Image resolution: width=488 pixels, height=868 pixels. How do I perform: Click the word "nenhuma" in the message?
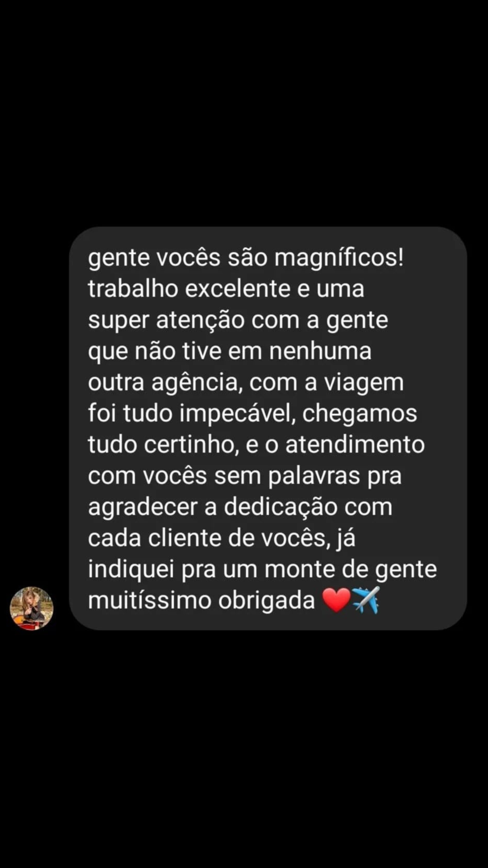tap(320, 351)
